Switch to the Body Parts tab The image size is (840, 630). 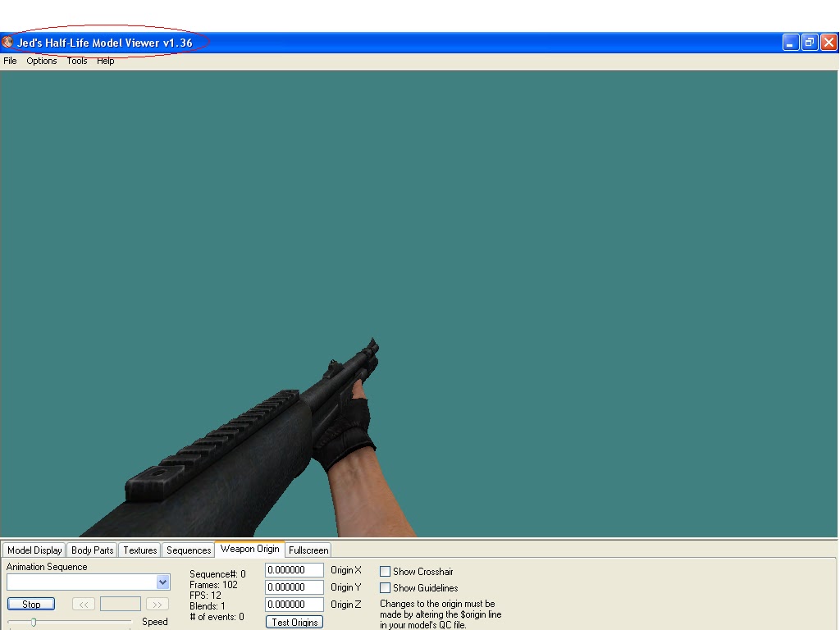point(92,550)
